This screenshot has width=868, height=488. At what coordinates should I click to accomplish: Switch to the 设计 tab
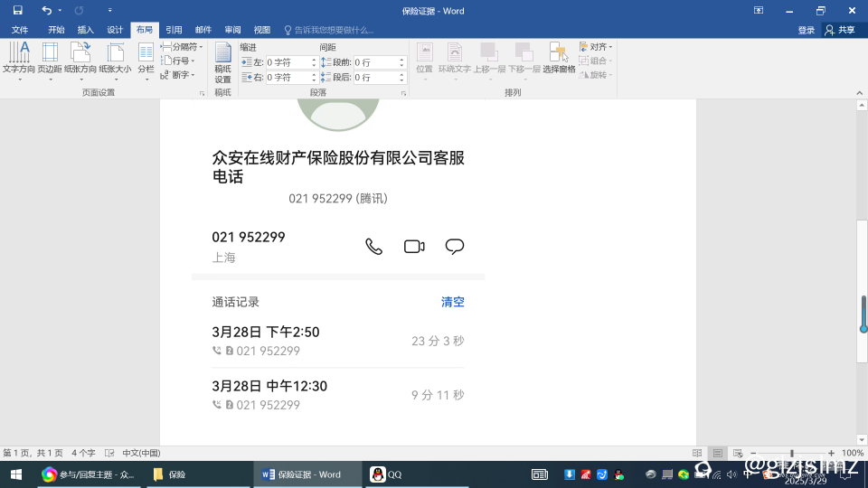(x=115, y=30)
